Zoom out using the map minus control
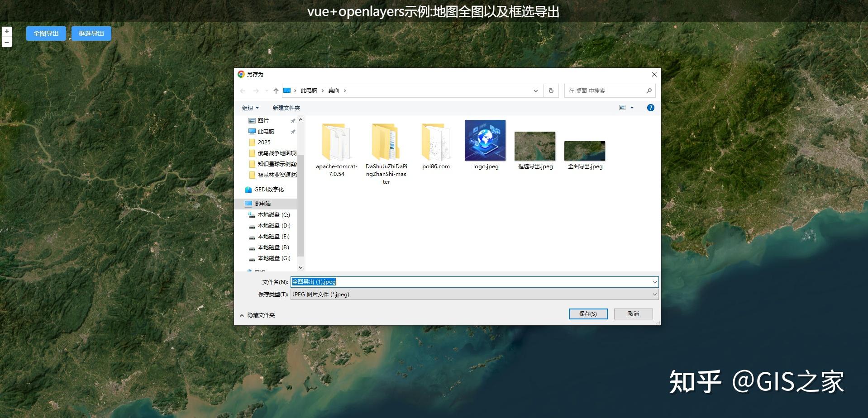The height and width of the screenshot is (418, 868). click(x=6, y=42)
